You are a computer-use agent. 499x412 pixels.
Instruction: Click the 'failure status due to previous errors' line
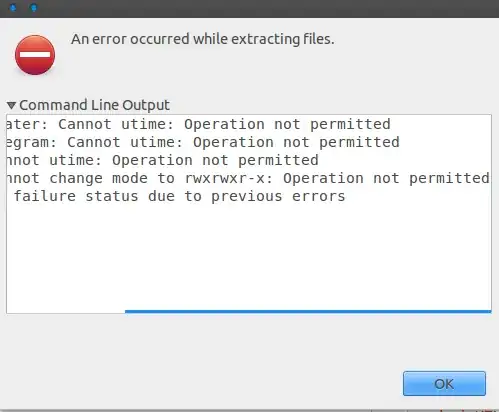pos(180,196)
